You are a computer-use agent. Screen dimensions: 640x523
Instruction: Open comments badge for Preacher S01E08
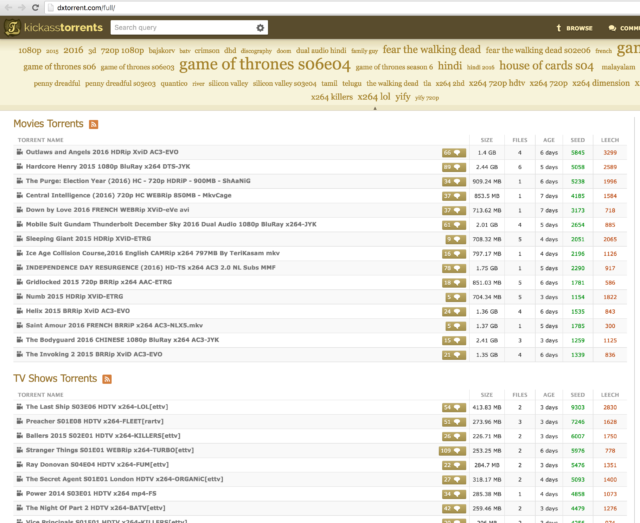(453, 422)
